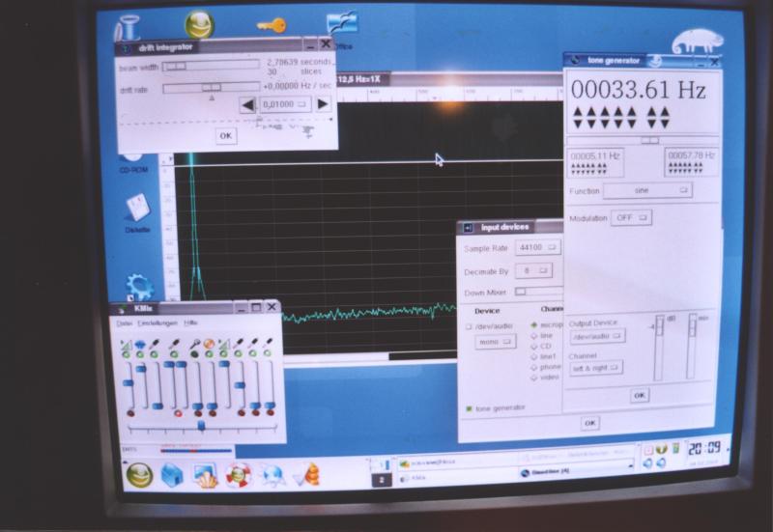
Task: Toggle the /dev/audio device checkbox
Action: click(x=469, y=326)
